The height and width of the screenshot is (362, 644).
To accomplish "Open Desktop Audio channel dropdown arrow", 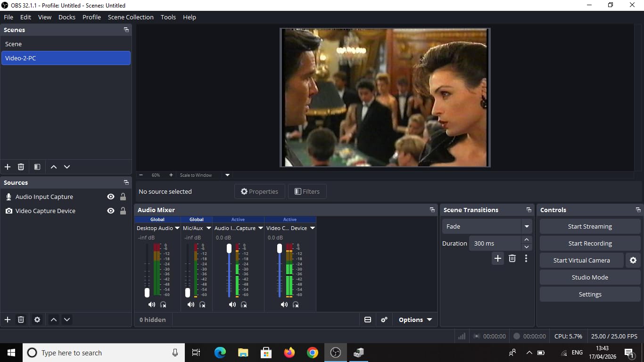I will pos(177,228).
